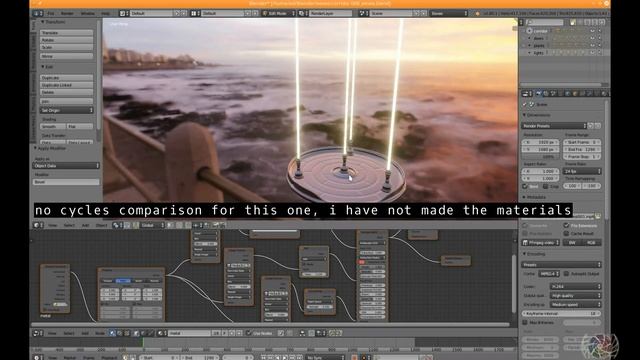
Task: Click the Scale button
Action: pos(67,47)
